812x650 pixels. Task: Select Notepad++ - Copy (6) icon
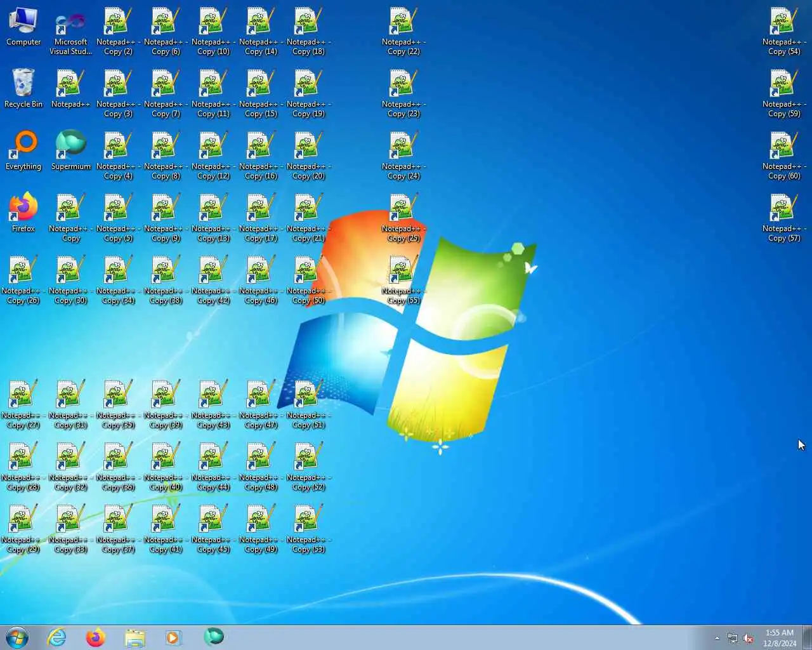[x=166, y=31]
